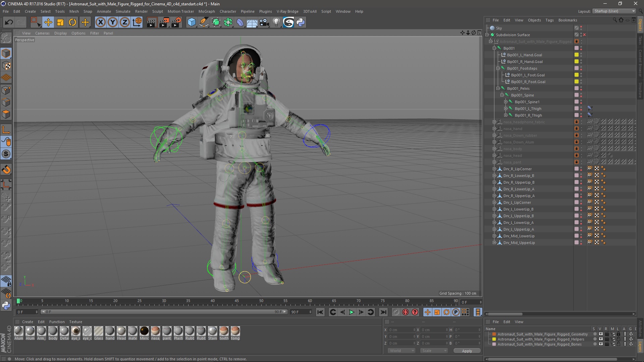Click the Apply button in coordinates
644x362 pixels.
[467, 351]
